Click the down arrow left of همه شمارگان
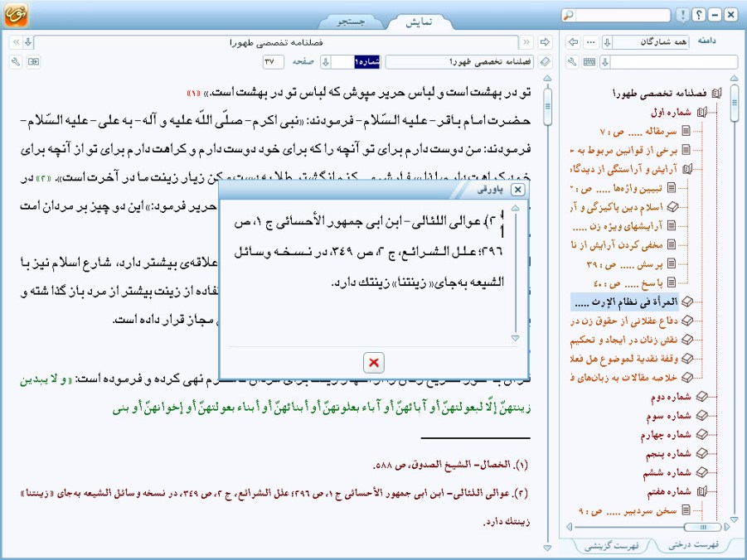The width and height of the screenshot is (747, 560). pyautogui.click(x=607, y=42)
